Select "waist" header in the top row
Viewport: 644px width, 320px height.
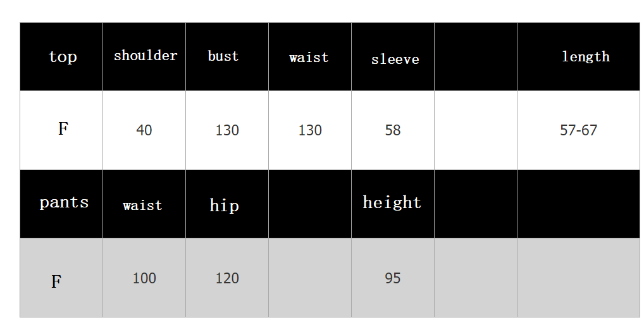click(x=309, y=58)
